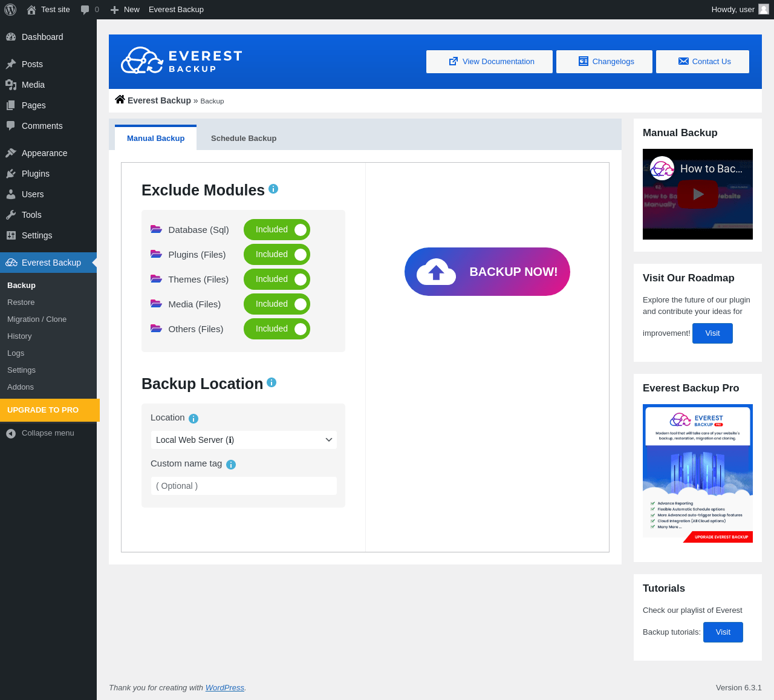774x700 pixels.
Task: Click the BACKUP NOW! button
Action: coord(487,272)
